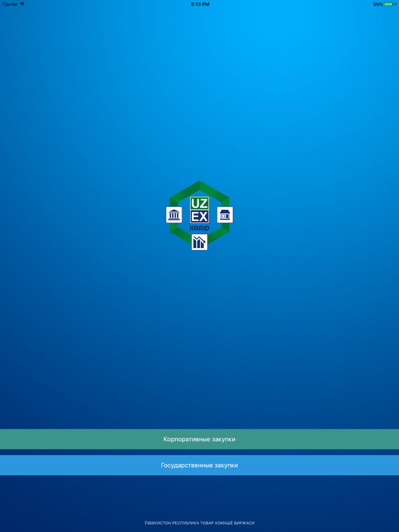
Task: Click footer text Ўзбекистон Республика Товар Хомашё Биржаси
Action: 199,523
